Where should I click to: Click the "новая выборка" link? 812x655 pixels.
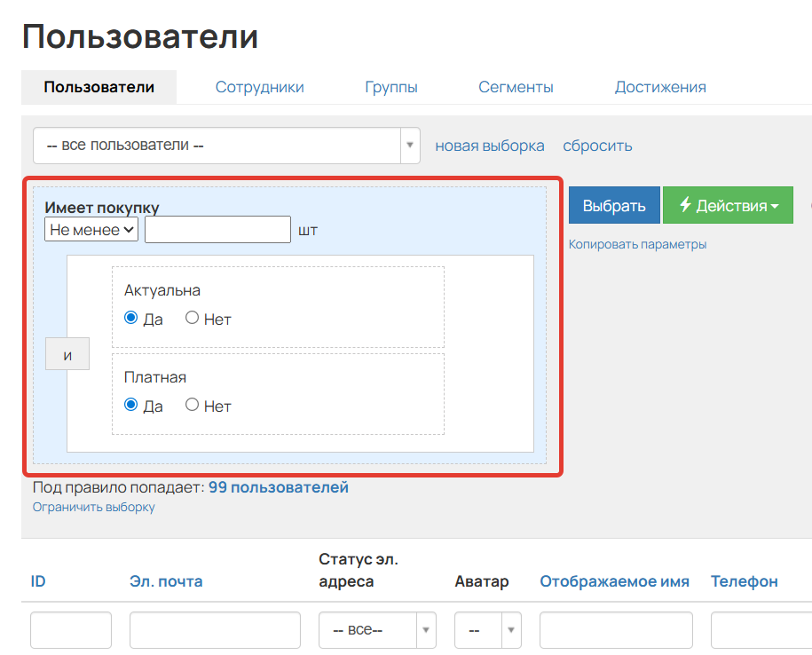click(489, 145)
